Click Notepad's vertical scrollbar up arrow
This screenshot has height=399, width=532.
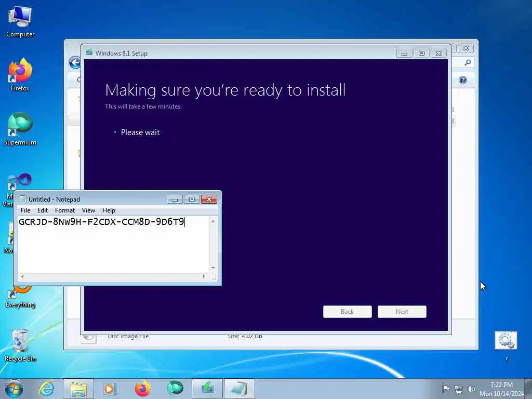click(213, 221)
